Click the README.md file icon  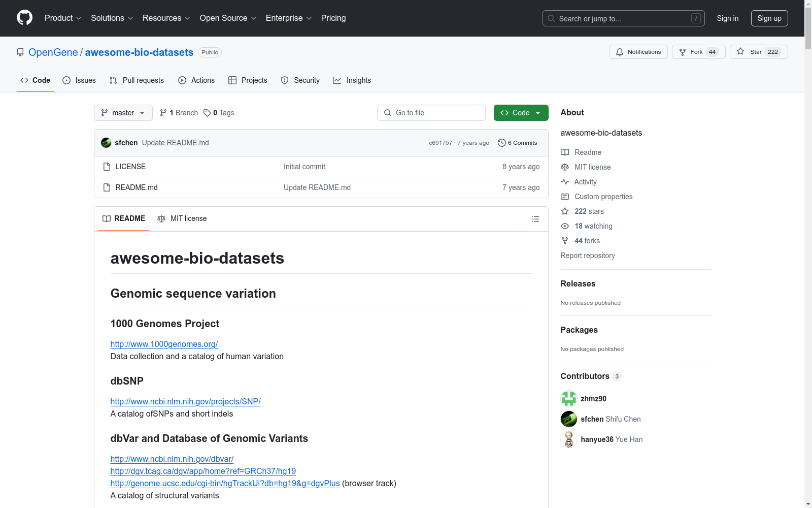click(107, 187)
